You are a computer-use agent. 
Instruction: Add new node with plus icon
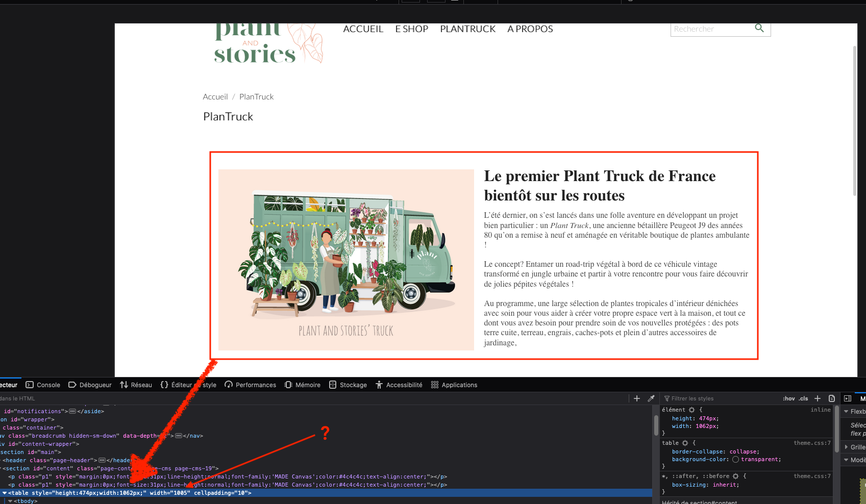637,398
